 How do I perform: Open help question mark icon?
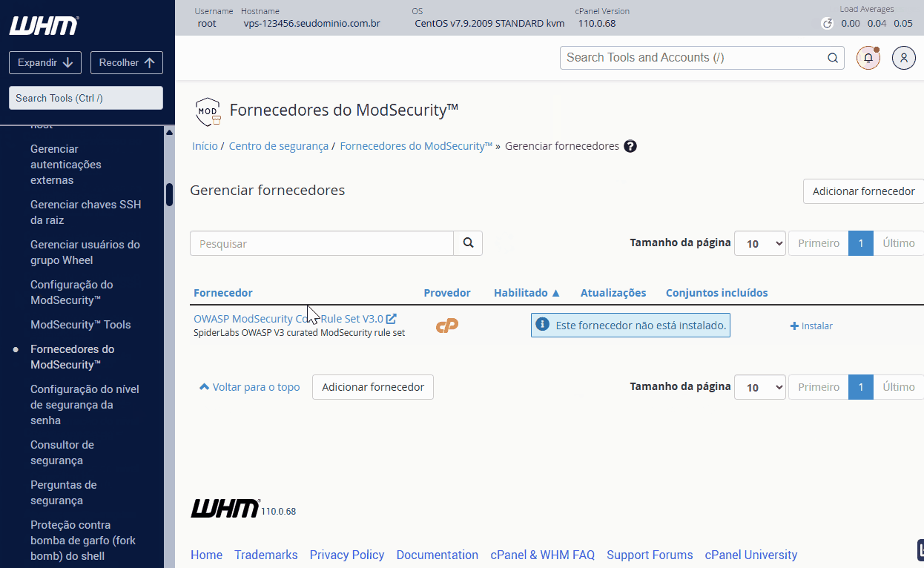pos(630,146)
